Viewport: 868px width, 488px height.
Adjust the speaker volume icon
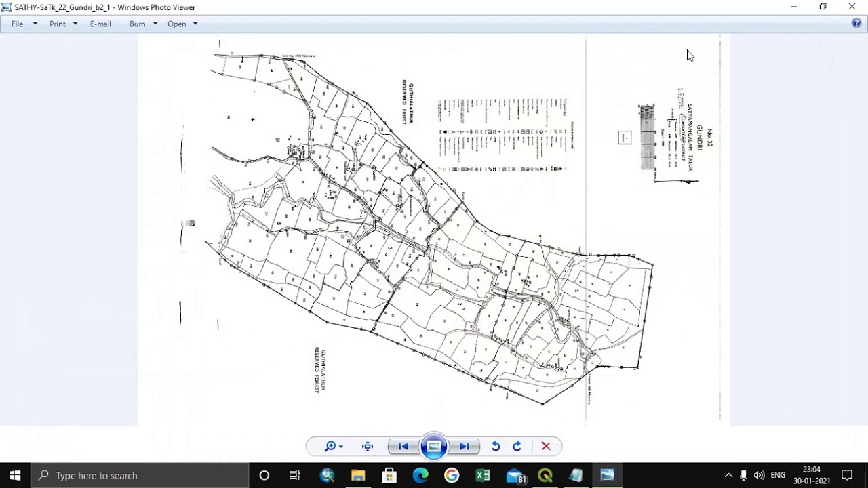[758, 475]
